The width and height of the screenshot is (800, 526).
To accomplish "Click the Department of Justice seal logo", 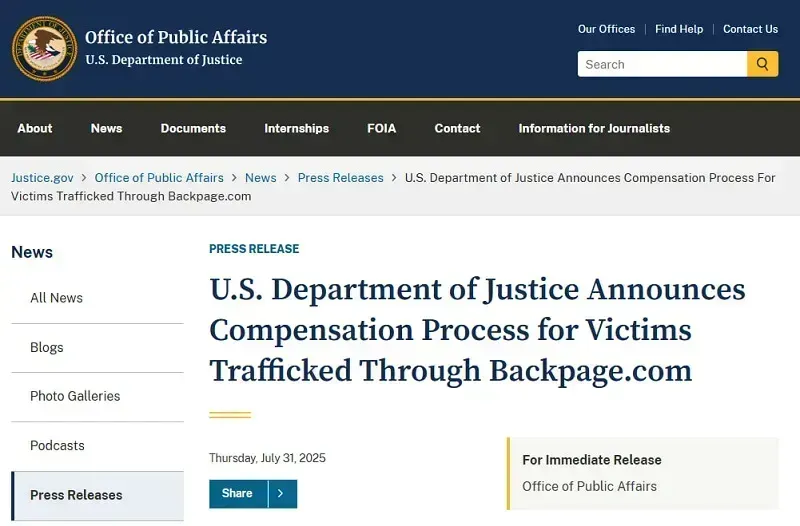I will click(x=45, y=48).
